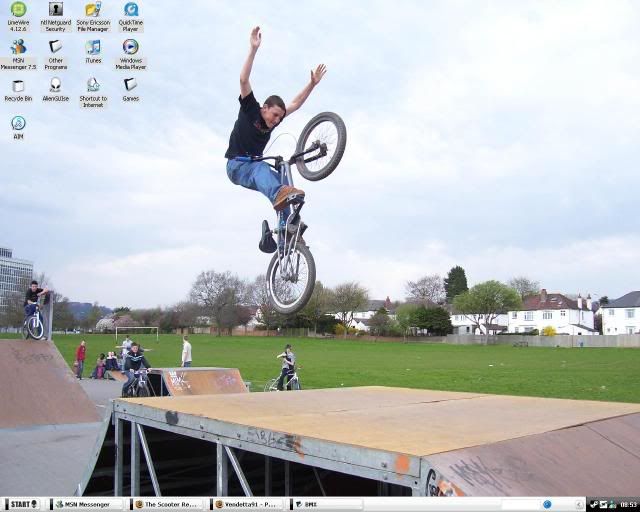
Task: Open the QuickTime Player desktop icon
Action: click(x=131, y=16)
